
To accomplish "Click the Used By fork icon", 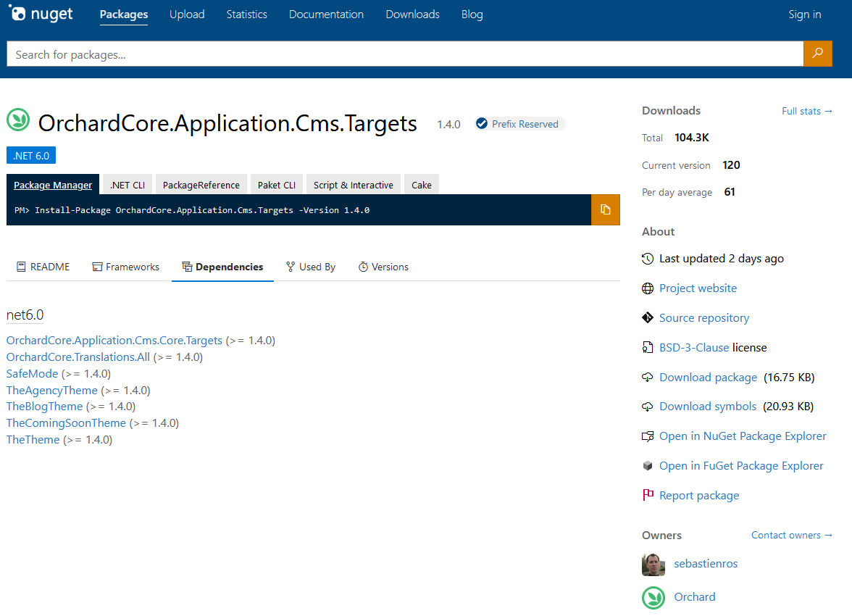I will pyautogui.click(x=290, y=267).
